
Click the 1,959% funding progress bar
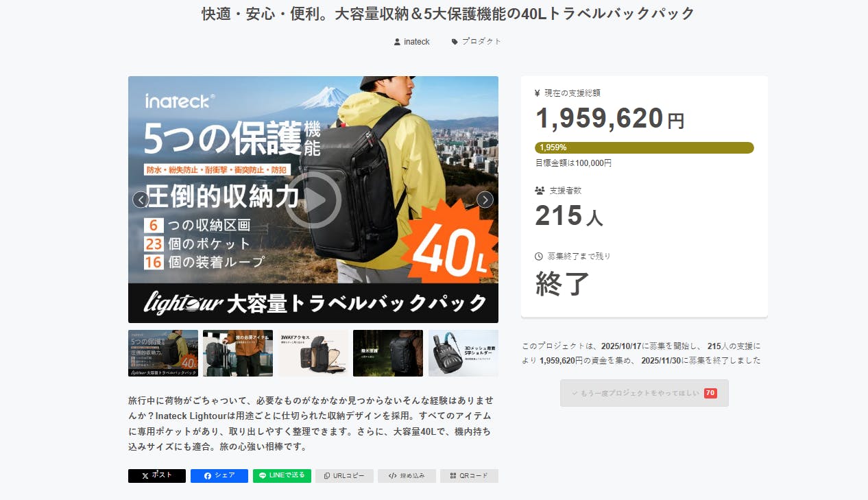[644, 147]
